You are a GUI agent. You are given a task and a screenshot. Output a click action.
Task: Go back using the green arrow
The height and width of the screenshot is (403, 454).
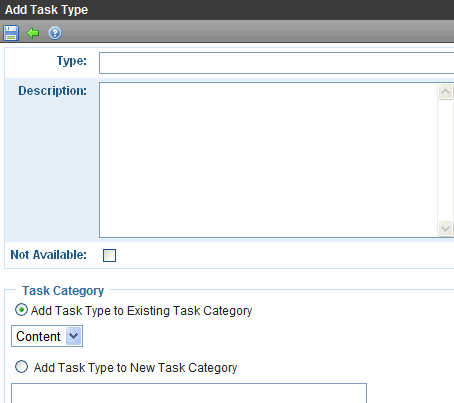pos(33,33)
